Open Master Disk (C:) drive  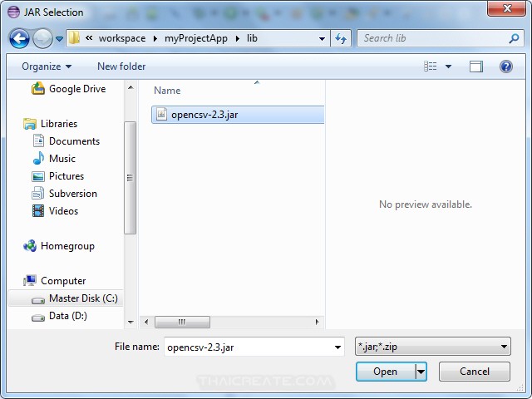pyautogui.click(x=83, y=298)
